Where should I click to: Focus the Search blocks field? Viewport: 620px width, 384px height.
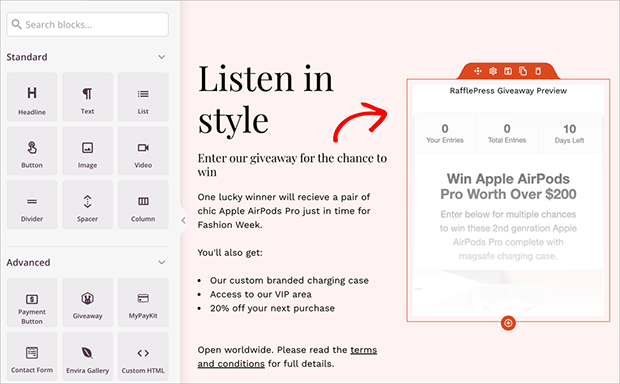click(x=87, y=25)
